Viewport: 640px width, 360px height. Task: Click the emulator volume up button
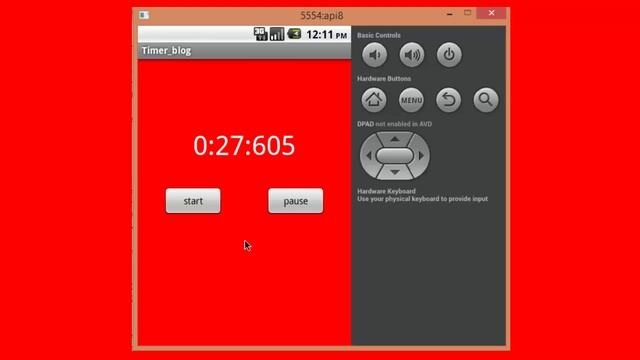click(x=411, y=55)
